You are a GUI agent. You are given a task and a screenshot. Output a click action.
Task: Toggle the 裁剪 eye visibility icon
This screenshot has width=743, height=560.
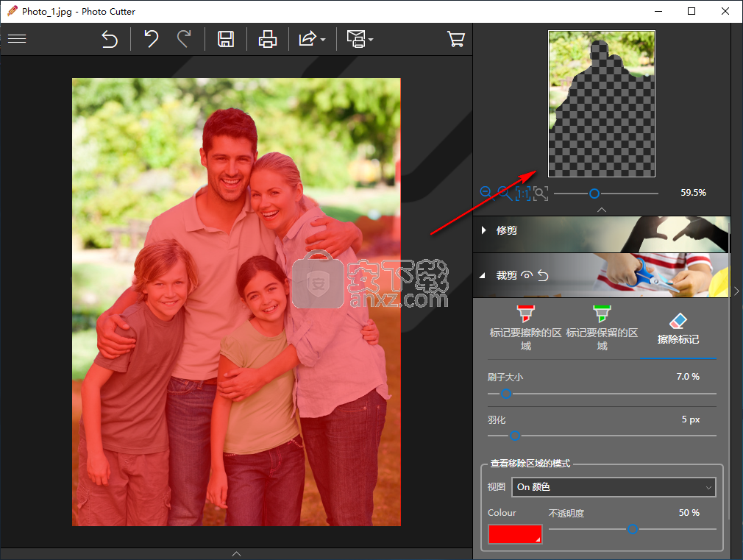[527, 275]
